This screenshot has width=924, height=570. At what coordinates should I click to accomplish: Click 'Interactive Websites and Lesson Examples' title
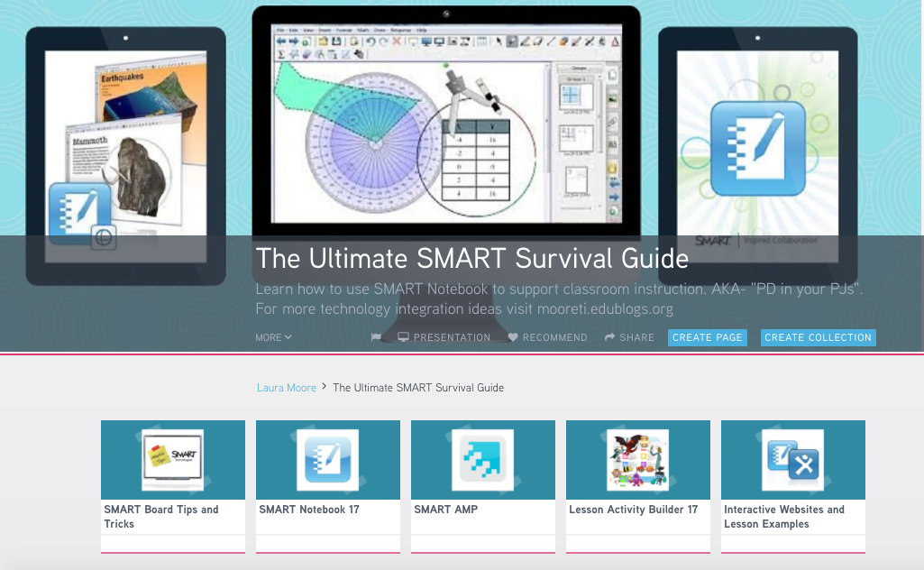[783, 517]
